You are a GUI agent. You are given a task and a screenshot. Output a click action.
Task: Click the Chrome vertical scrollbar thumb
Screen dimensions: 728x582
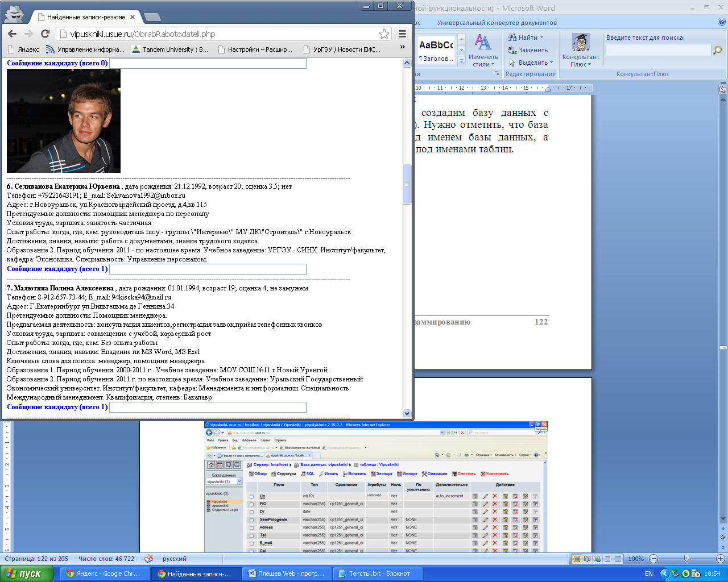tap(407, 184)
